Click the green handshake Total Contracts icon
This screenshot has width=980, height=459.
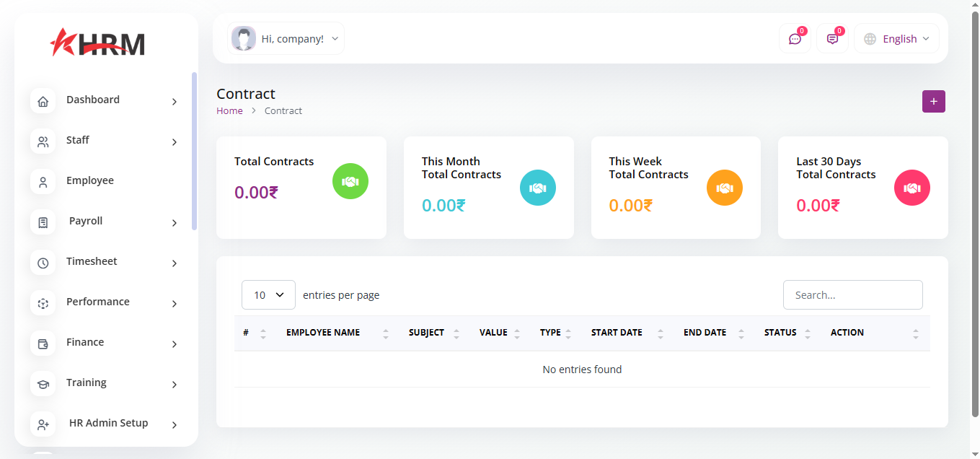click(x=350, y=181)
